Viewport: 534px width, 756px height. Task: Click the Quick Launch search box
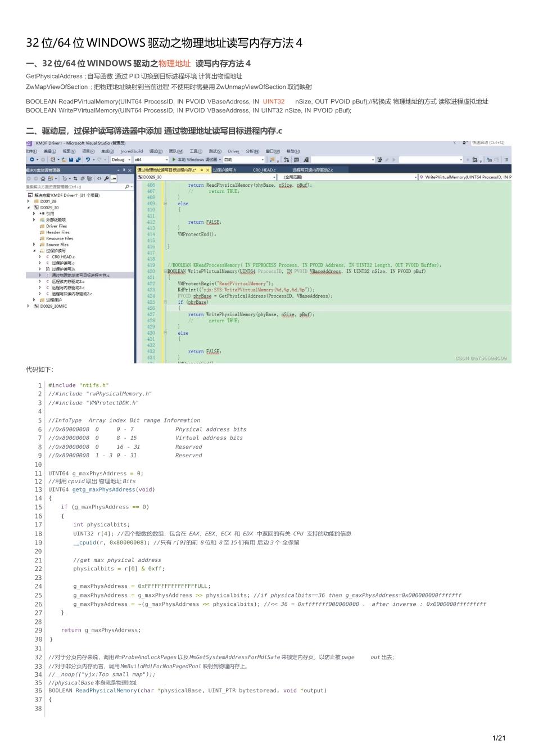[x=488, y=143]
